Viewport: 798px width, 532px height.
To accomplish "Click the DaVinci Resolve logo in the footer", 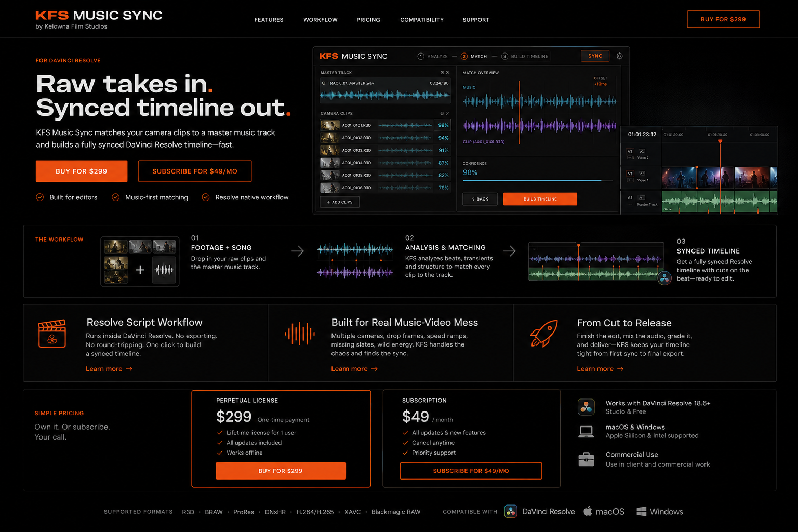I will (511, 511).
